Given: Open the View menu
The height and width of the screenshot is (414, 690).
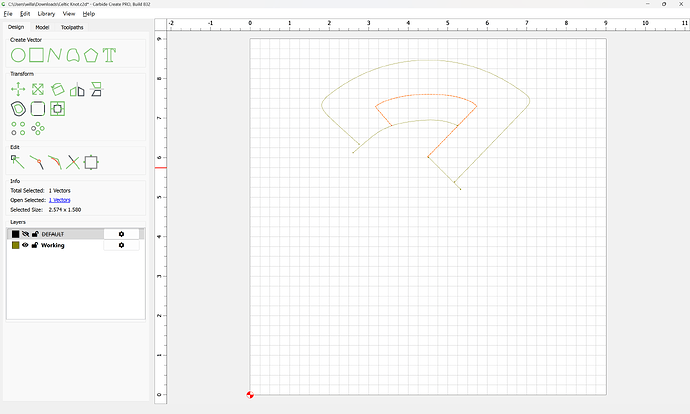Looking at the screenshot, I should [x=69, y=14].
